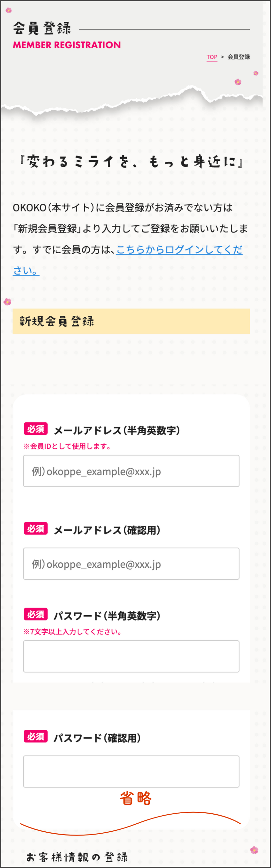Focus the メールアドレス(半角英数字) input field

(x=131, y=471)
